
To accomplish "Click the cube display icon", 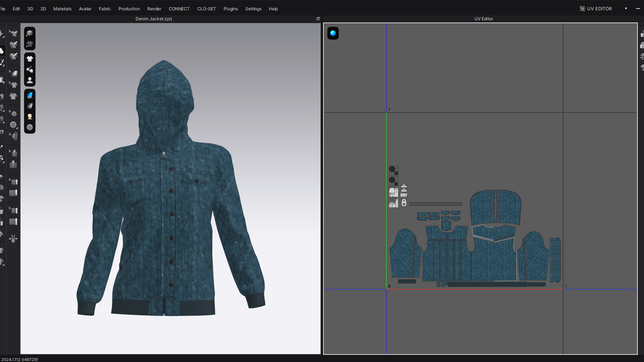I will coord(30,33).
